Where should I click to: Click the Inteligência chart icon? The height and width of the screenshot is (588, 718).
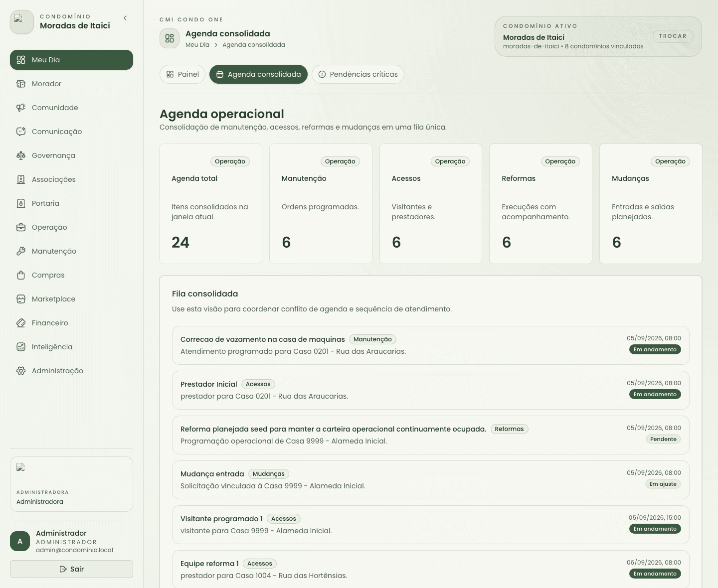click(21, 347)
